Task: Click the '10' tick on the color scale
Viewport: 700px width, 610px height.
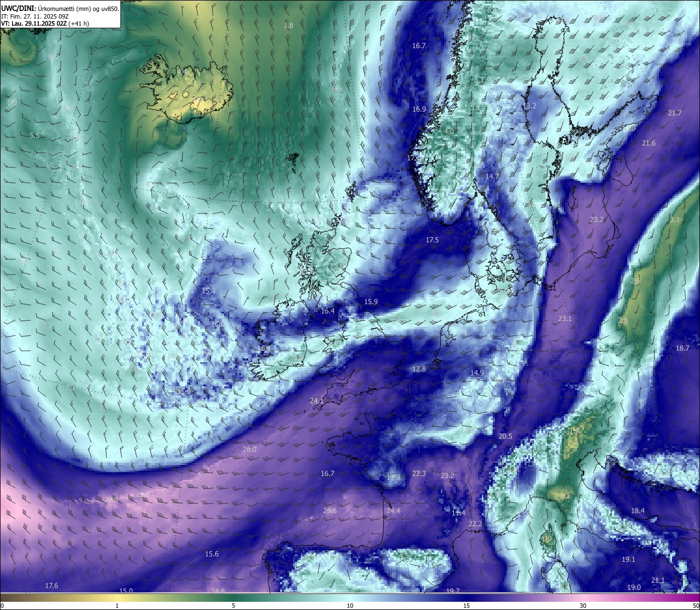Action: tap(350, 606)
